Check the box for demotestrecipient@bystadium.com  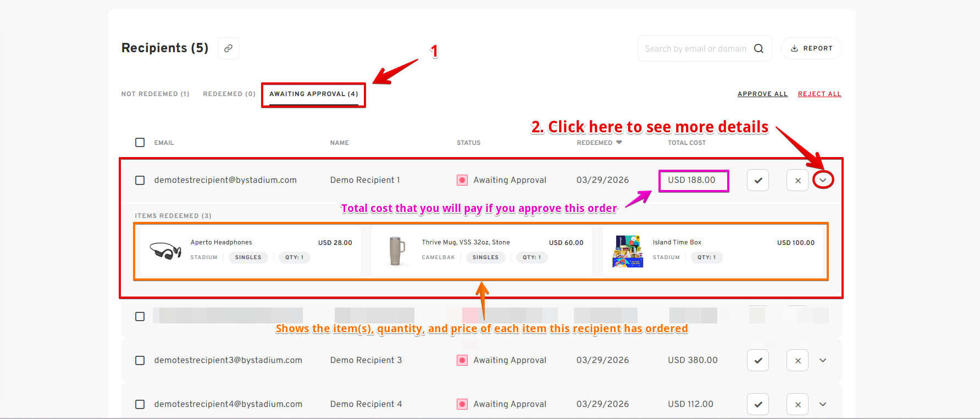click(140, 180)
